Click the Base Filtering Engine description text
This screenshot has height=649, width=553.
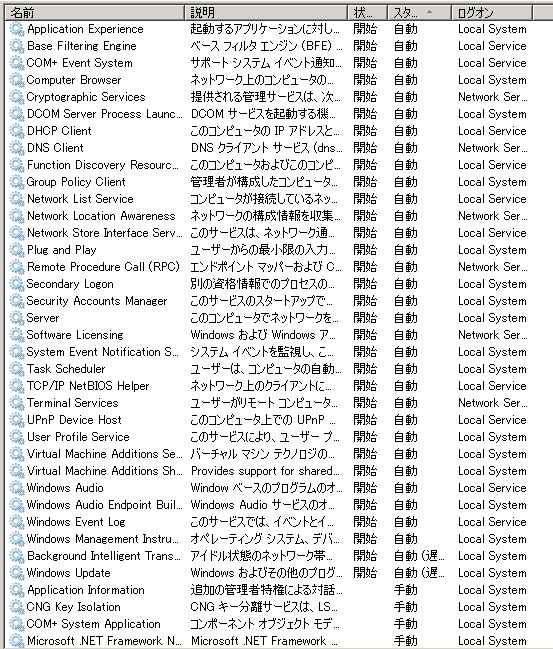(x=266, y=46)
